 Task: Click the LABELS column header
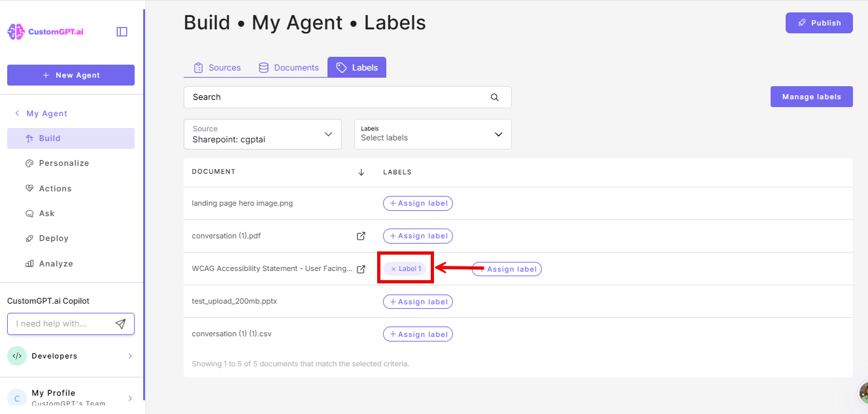click(x=397, y=172)
